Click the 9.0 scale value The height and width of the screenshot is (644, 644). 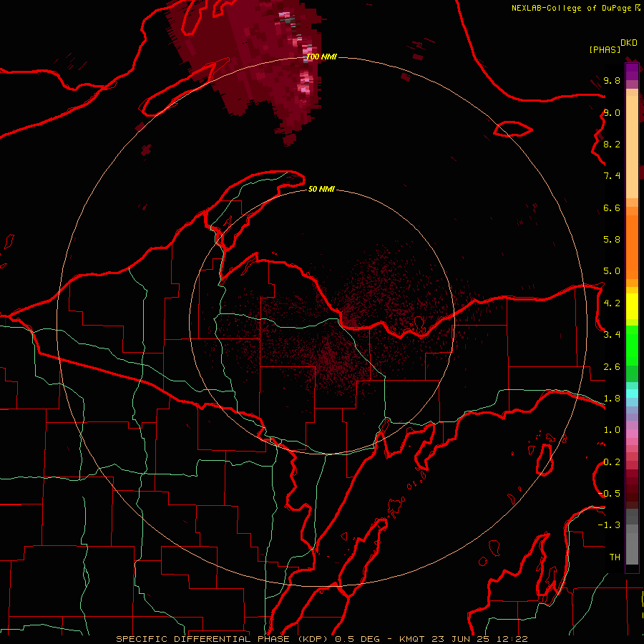point(612,112)
